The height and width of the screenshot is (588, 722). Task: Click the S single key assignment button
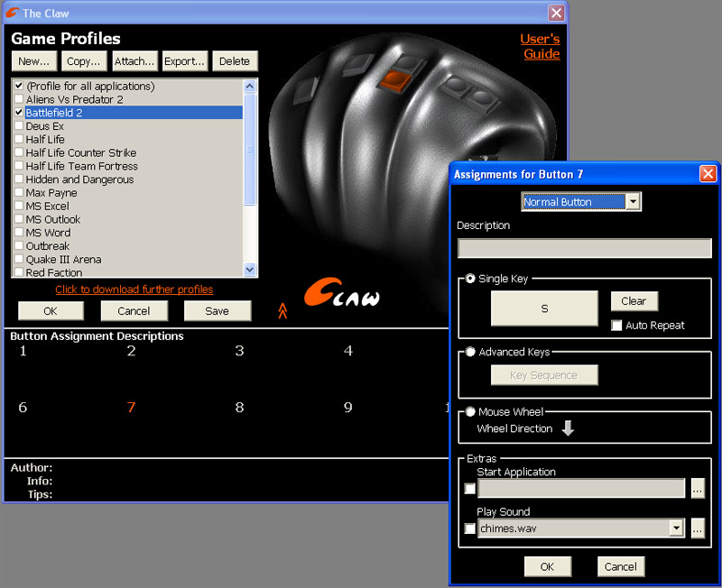point(544,308)
